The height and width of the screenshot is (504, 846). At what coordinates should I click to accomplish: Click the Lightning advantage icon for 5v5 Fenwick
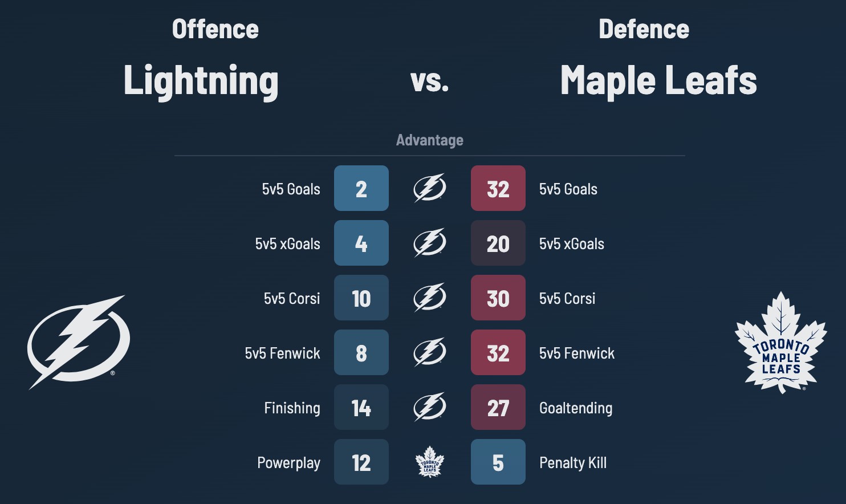(x=429, y=352)
